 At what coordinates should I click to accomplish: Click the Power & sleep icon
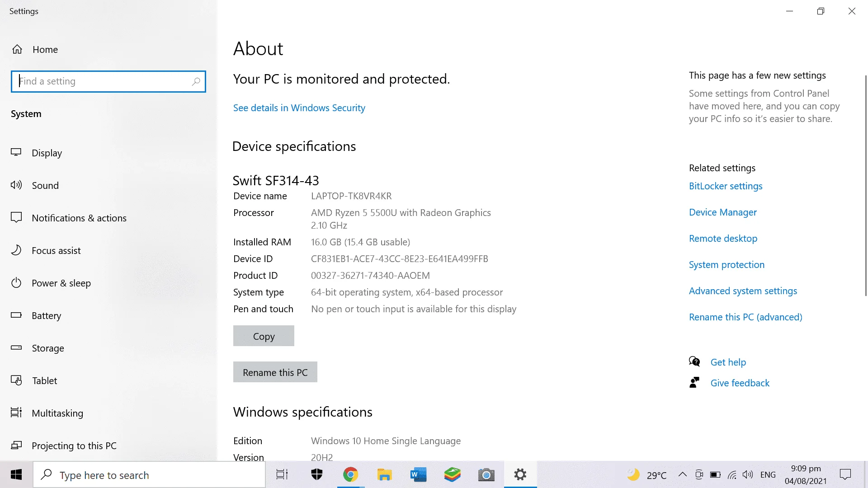tap(16, 283)
